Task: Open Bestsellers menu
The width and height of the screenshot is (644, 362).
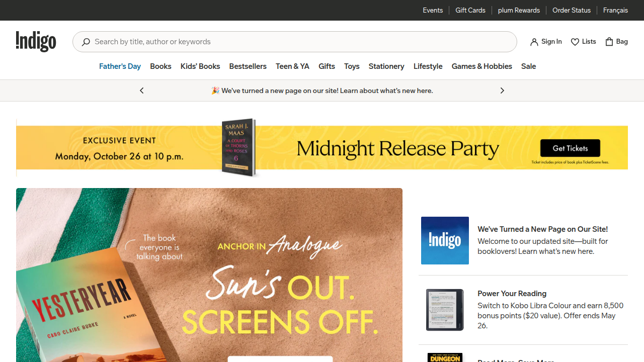Action: coord(248,66)
